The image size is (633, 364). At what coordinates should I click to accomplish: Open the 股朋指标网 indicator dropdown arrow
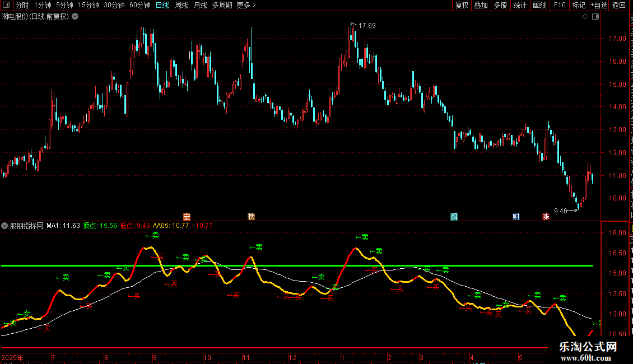(4, 226)
